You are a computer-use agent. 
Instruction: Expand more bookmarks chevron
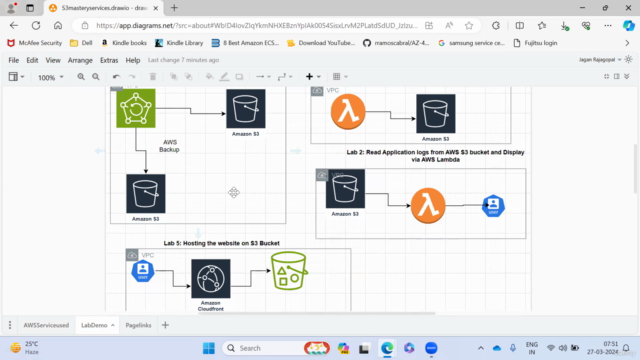[627, 43]
